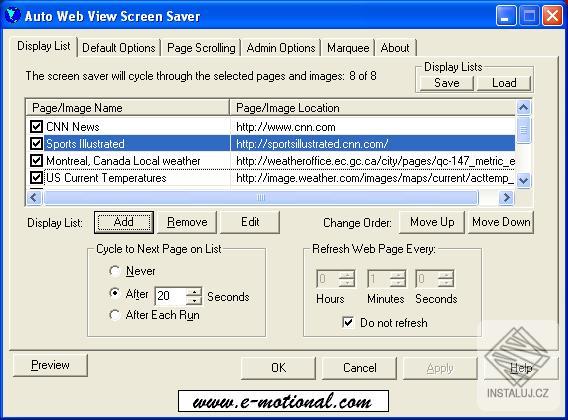Choose the After Each Run radio option

pos(114,315)
